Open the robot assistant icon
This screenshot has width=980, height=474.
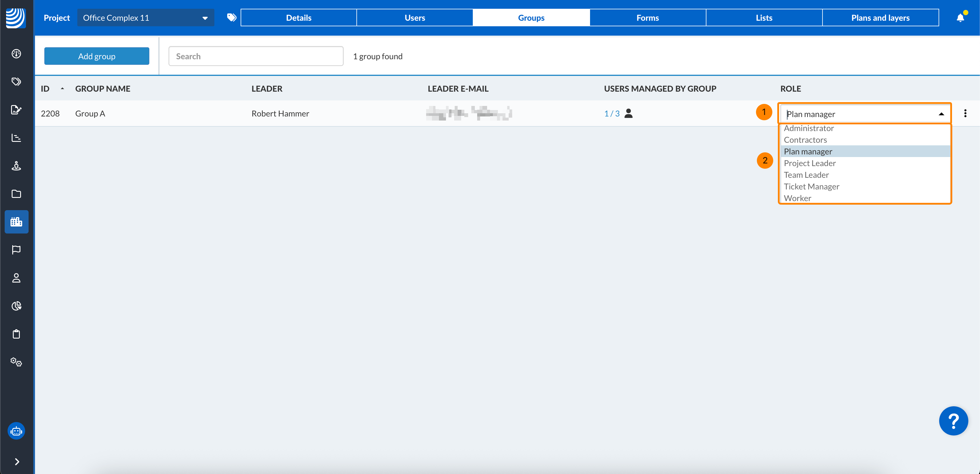point(16,431)
